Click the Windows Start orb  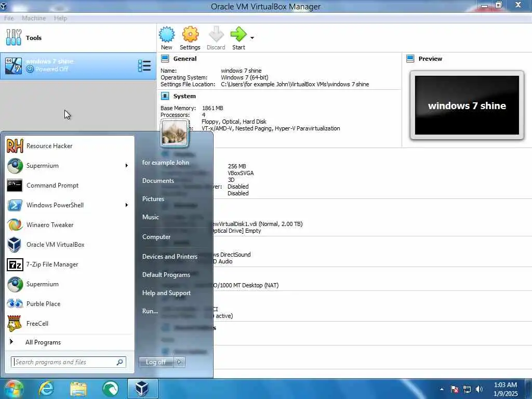14,389
